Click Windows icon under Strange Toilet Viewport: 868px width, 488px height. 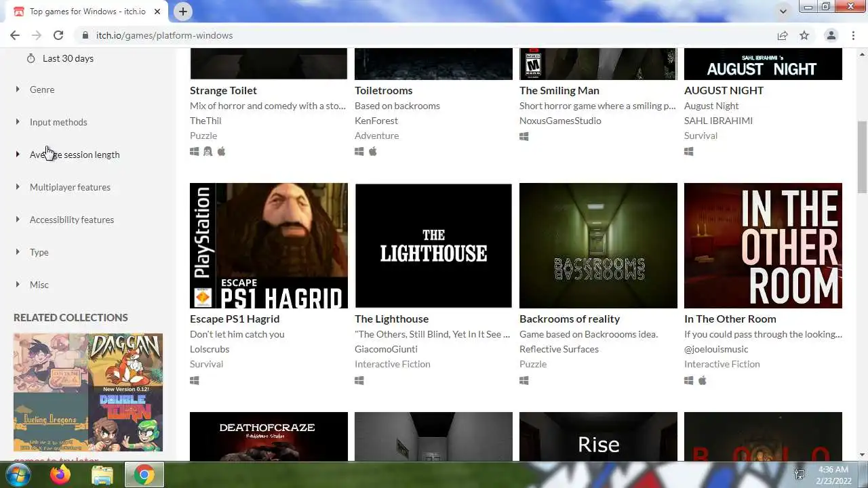pyautogui.click(x=195, y=152)
